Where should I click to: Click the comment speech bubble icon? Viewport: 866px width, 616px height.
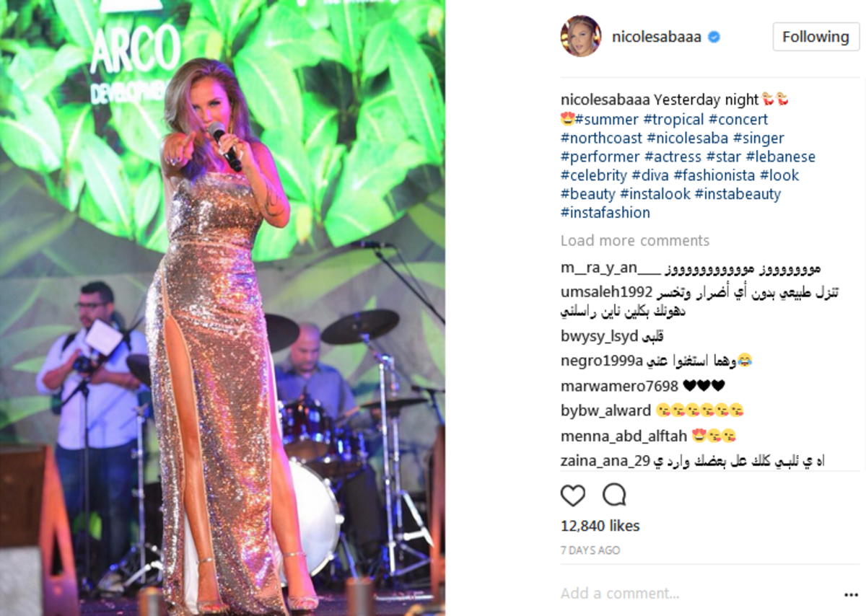click(614, 496)
